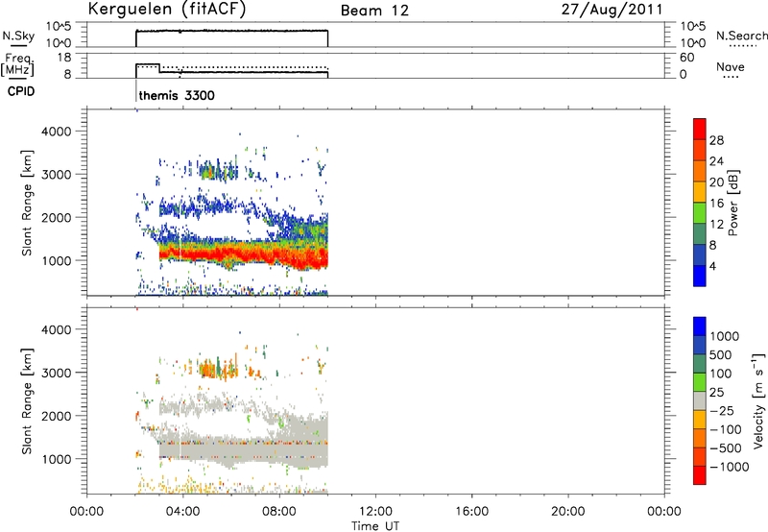
Task: Click the '500' velocity colorbar label
Action: [721, 355]
